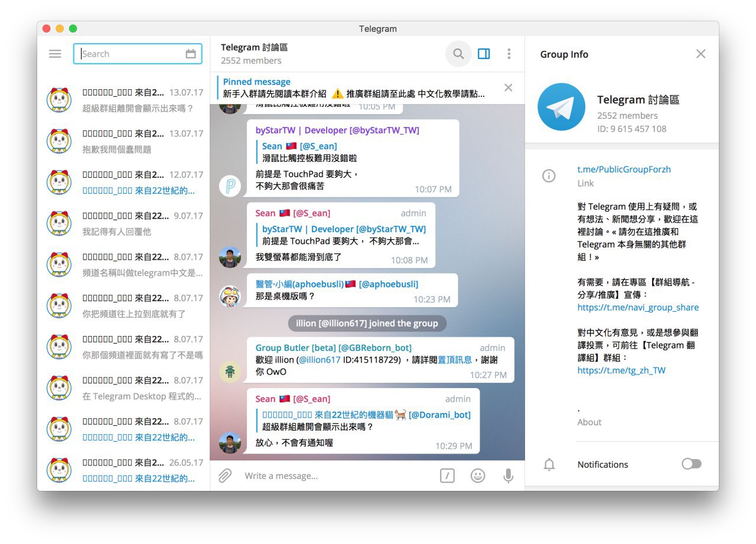Screen dimensions: 756x544
Task: Search within the Telegram 討論區 chat
Action: 458,54
